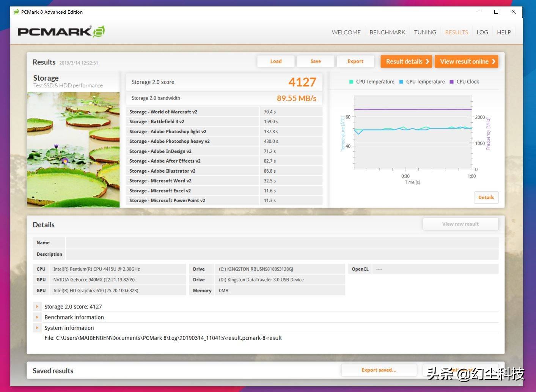
Task: Select the RESULTS tab
Action: (x=456, y=32)
